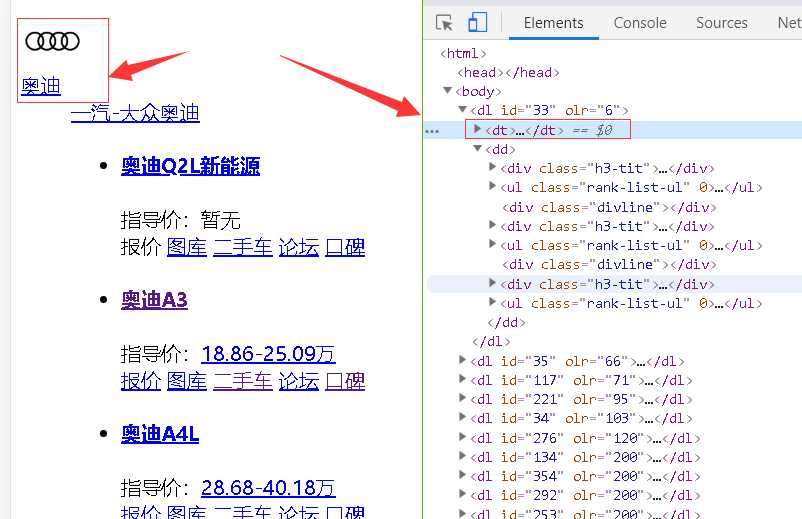The width and height of the screenshot is (802, 519).
Task: Expand the dl id="134" node
Action: (x=462, y=456)
